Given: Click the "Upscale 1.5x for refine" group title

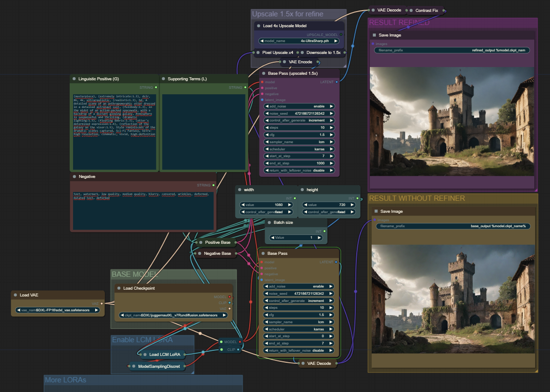Looking at the screenshot, I should (x=288, y=14).
